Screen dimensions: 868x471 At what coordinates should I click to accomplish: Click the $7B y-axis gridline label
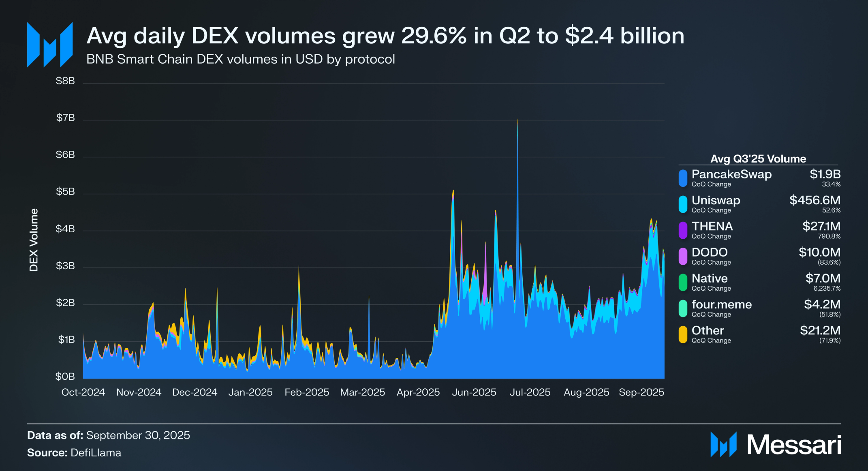[x=65, y=118]
